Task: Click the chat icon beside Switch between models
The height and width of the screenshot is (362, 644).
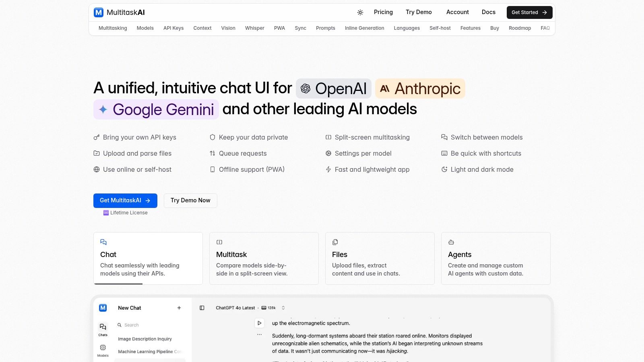Action: (x=444, y=137)
